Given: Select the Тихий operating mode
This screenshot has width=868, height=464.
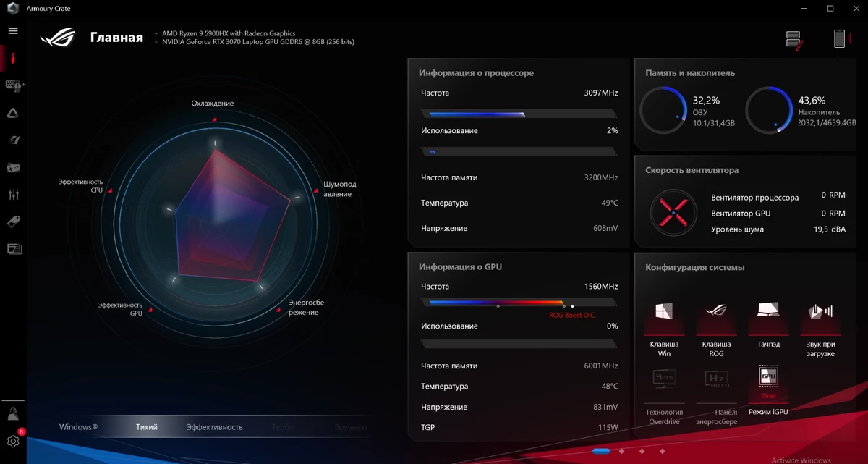Looking at the screenshot, I should [x=147, y=427].
